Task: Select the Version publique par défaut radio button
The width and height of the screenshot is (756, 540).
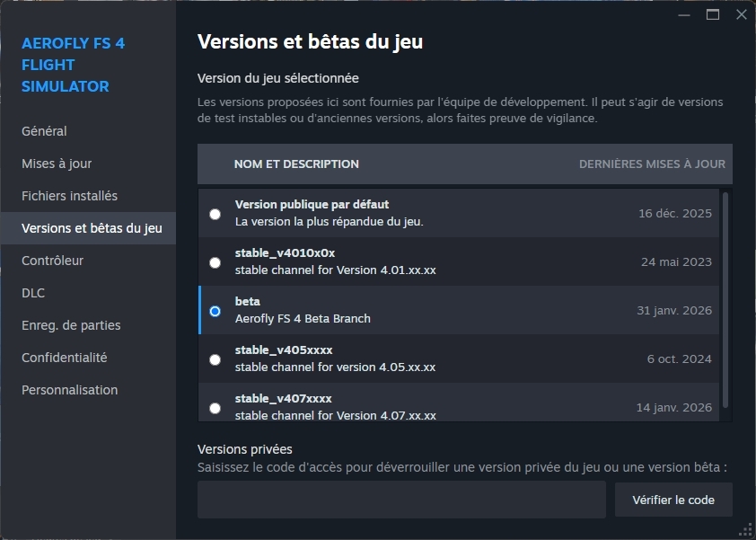Action: (x=215, y=214)
